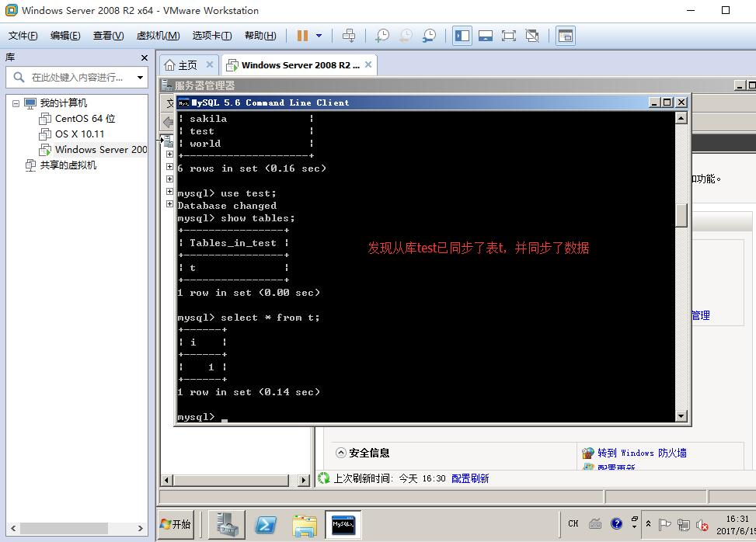The width and height of the screenshot is (756, 542).
Task: Click the Action Center flag tray icon
Action: [x=665, y=524]
